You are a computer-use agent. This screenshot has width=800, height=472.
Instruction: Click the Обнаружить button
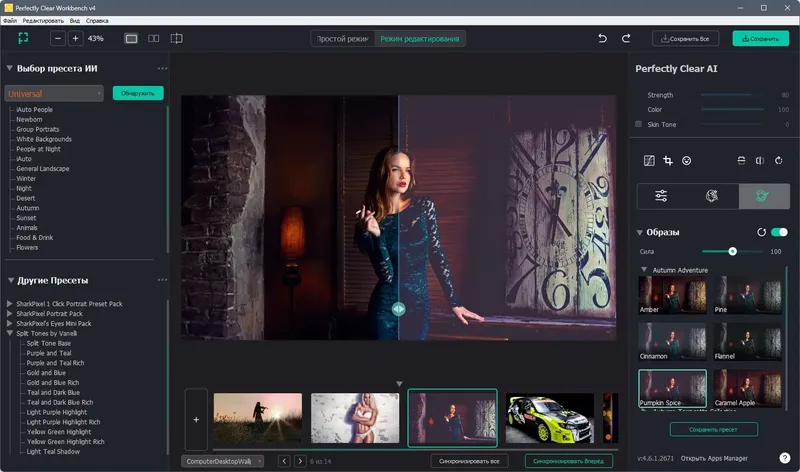coord(138,93)
